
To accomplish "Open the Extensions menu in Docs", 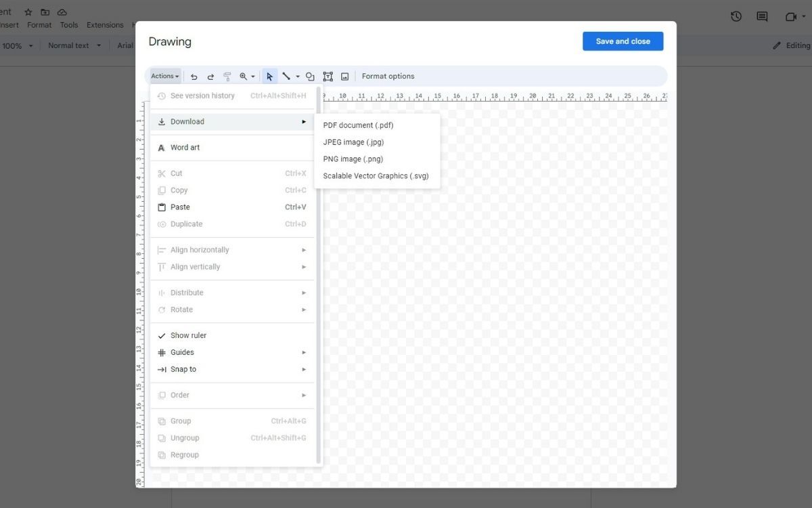I will [105, 25].
